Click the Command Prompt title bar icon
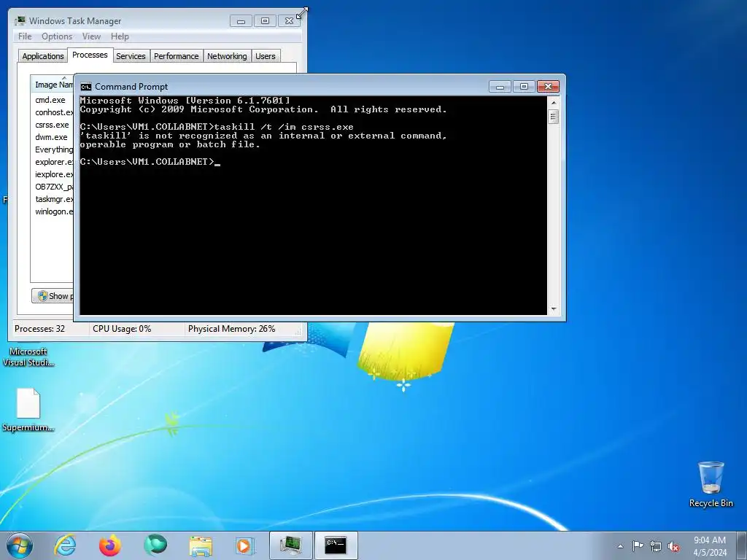 point(86,87)
